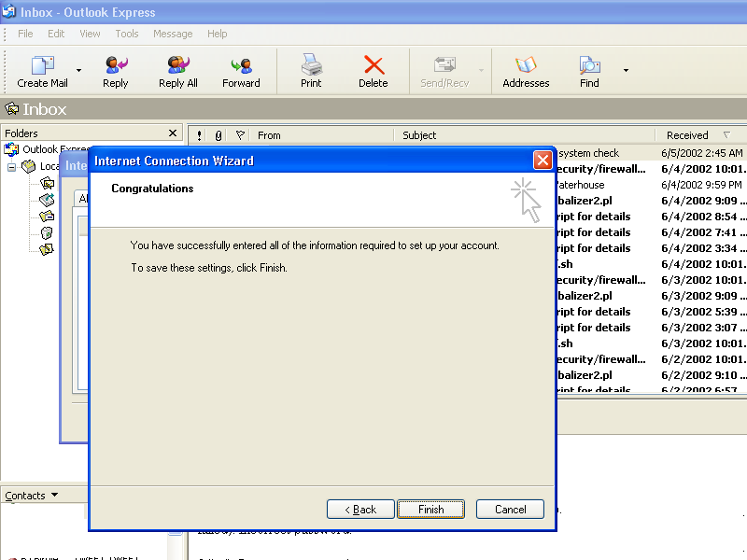The image size is (747, 560).
Task: Click the Reply All toolbar icon
Action: [x=178, y=65]
